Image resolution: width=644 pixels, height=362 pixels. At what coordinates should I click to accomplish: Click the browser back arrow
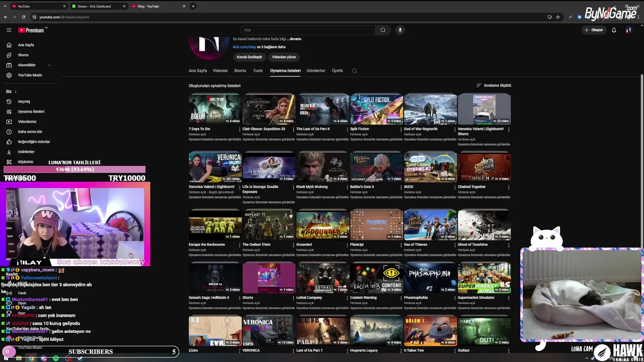pos(6,17)
